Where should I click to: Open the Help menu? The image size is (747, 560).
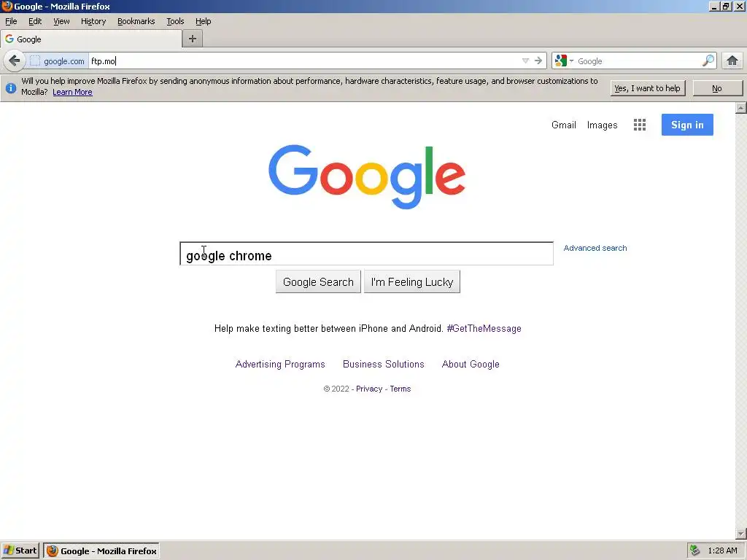coord(204,21)
